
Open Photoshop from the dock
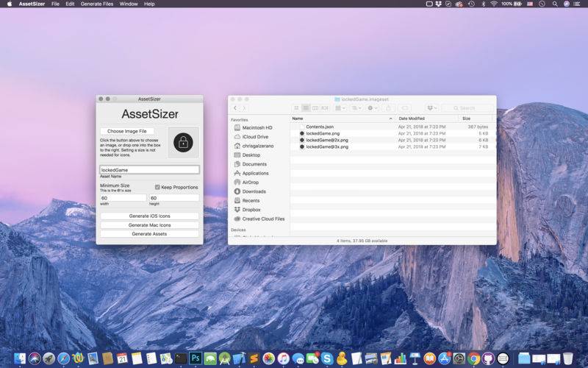(195, 358)
